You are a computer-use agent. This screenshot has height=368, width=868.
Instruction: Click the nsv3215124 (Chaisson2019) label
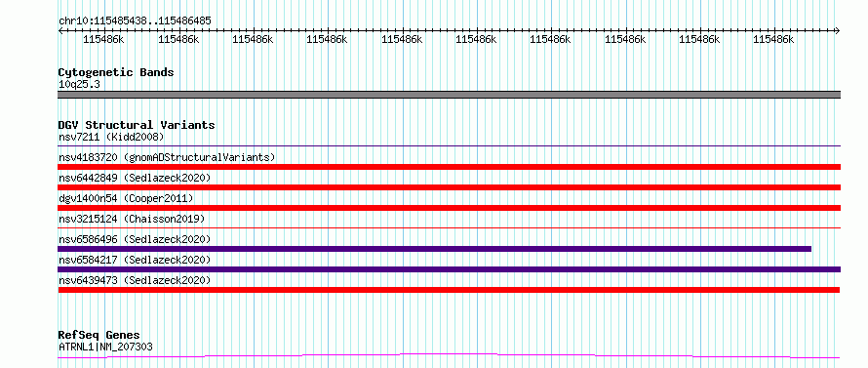(x=132, y=219)
